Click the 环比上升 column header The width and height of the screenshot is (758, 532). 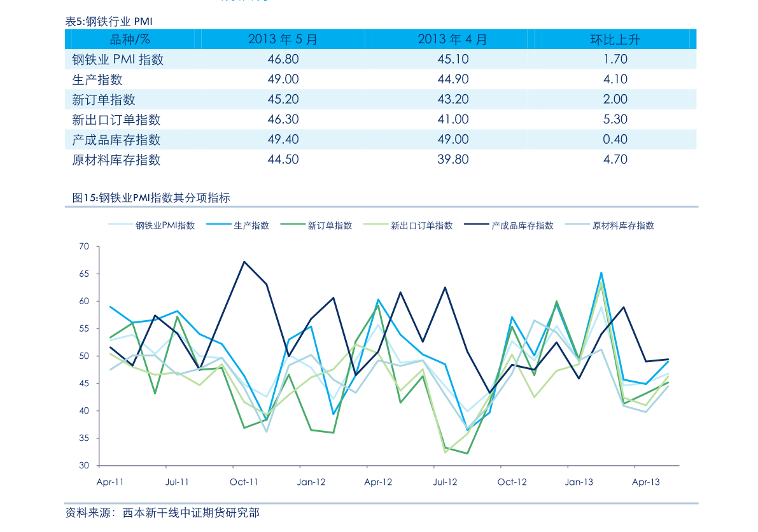click(x=615, y=39)
